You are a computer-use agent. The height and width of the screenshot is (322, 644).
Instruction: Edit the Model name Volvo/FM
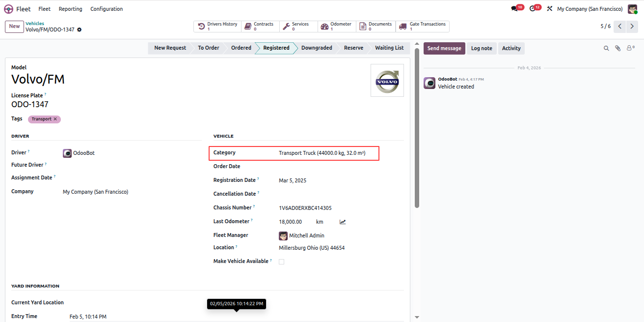coord(38,79)
